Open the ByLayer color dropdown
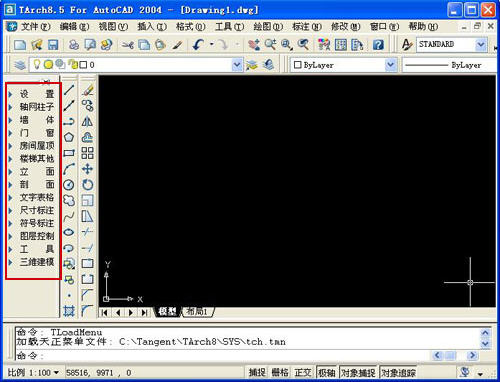Image resolution: width=500 pixels, height=382 pixels. coord(391,65)
